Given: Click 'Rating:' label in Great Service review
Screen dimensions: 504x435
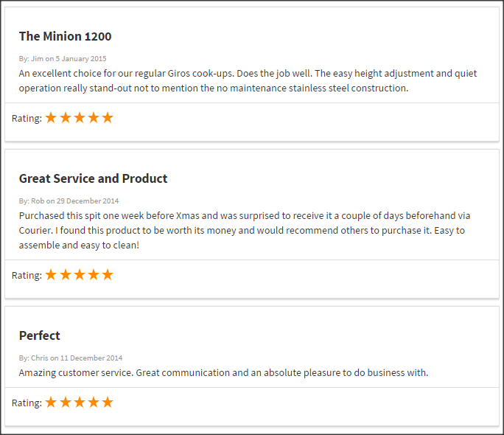Looking at the screenshot, I should pos(27,275).
